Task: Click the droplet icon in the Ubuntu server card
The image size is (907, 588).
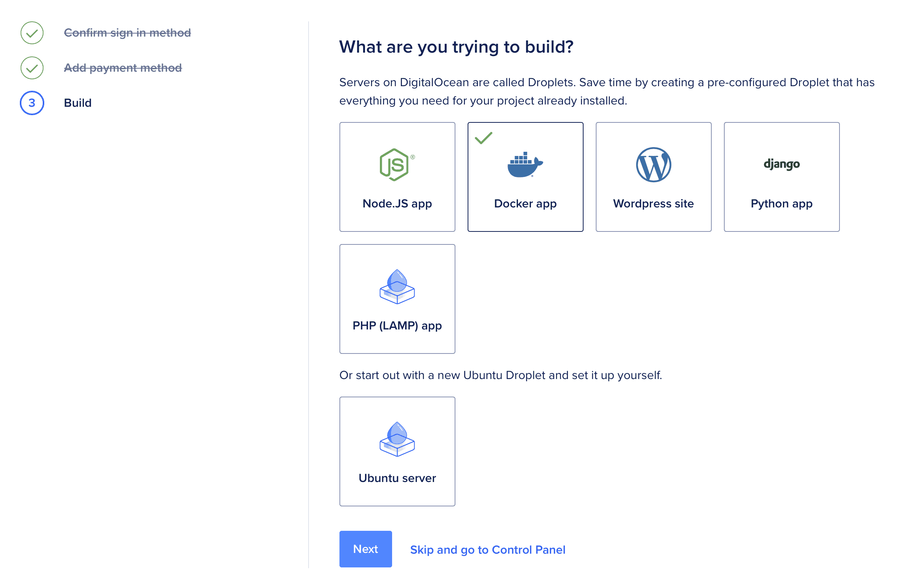Action: click(x=397, y=439)
